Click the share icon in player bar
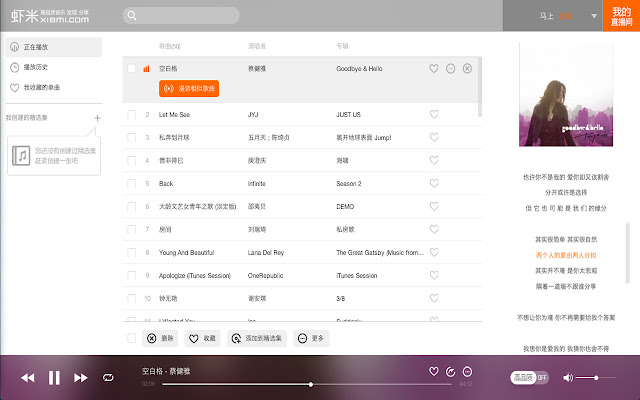 coord(450,371)
